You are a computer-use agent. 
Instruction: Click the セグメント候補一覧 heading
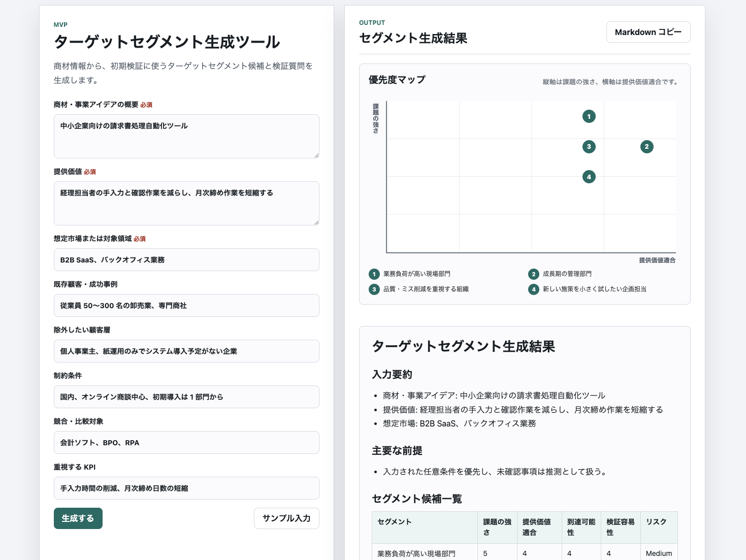tap(417, 499)
